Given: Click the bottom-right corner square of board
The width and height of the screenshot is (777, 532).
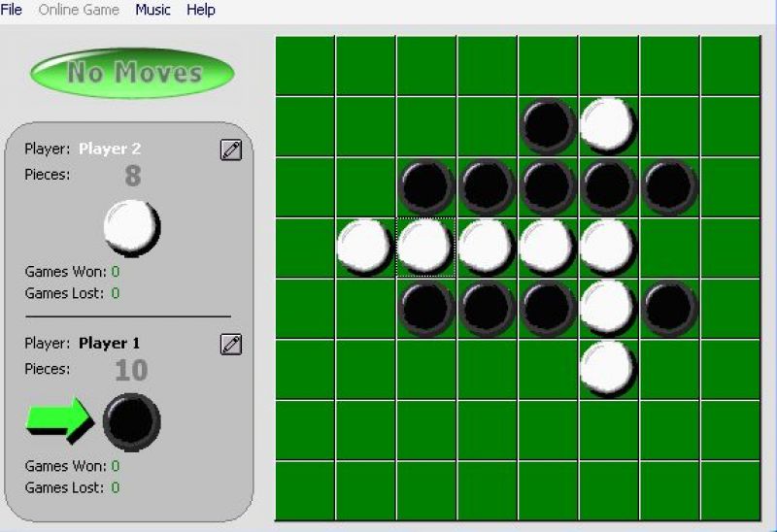Looking at the screenshot, I should click(x=731, y=491).
